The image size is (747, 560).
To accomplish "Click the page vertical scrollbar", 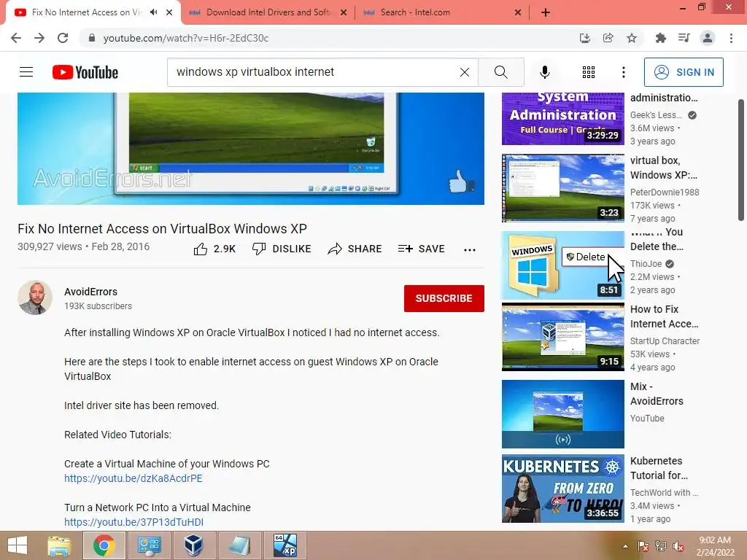I will (741, 160).
